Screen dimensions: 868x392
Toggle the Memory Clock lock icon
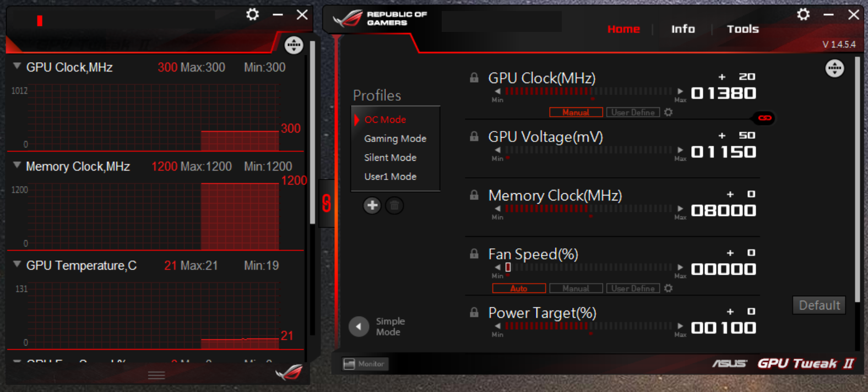[x=474, y=195]
